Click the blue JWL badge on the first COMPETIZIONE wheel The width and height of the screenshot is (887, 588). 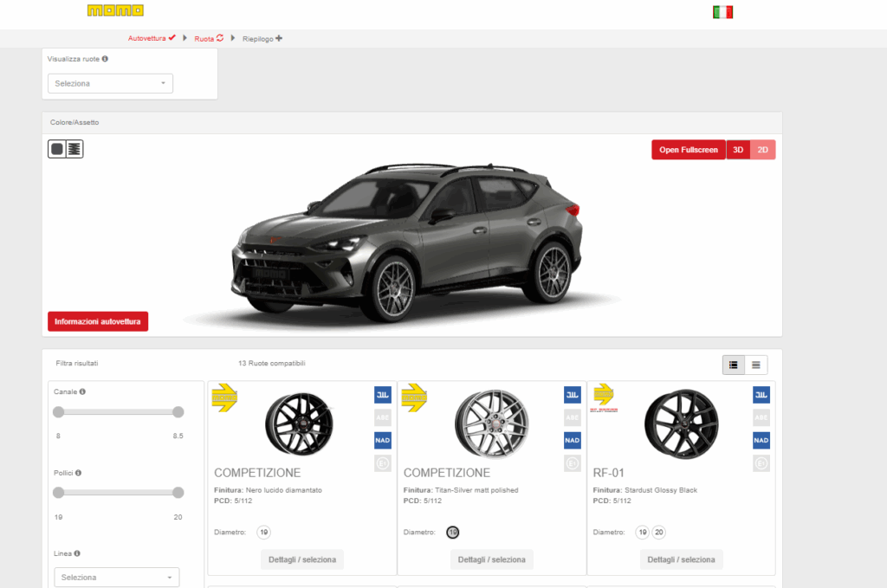pos(382,395)
